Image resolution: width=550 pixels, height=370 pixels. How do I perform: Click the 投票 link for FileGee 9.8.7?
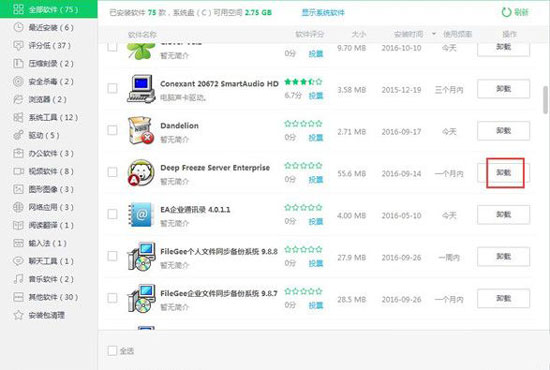pyautogui.click(x=316, y=305)
